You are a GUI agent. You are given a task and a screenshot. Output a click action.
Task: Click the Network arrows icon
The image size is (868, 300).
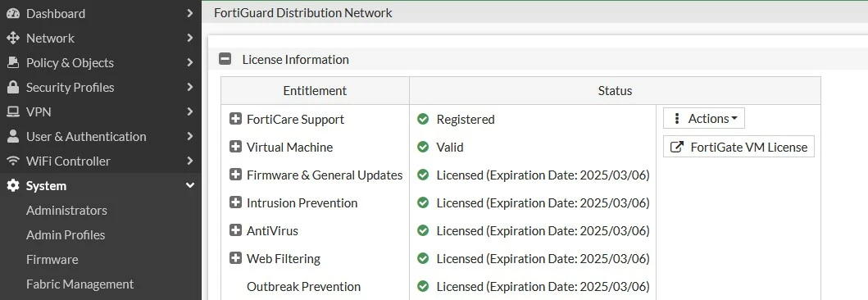click(13, 39)
